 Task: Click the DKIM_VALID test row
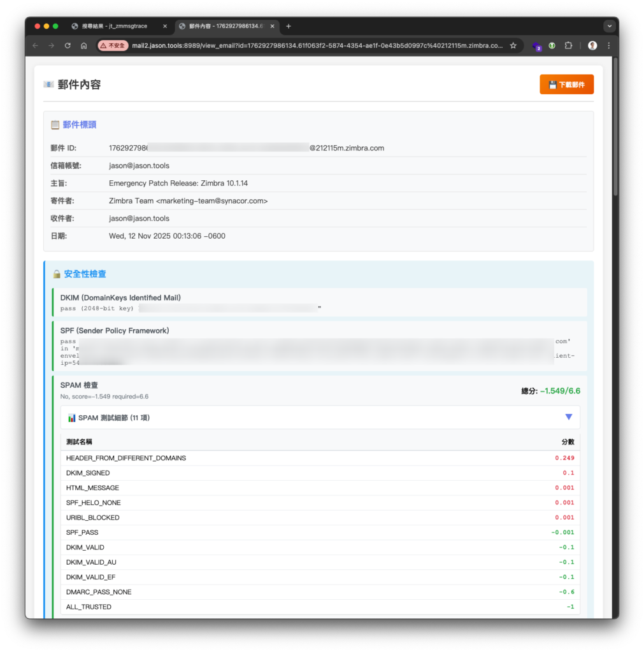coord(320,548)
